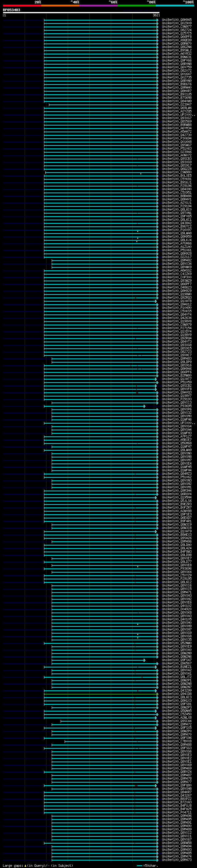Select hit label UniRef100_Q9M473
This screenshot has width=197, height=868.
click(x=177, y=860)
